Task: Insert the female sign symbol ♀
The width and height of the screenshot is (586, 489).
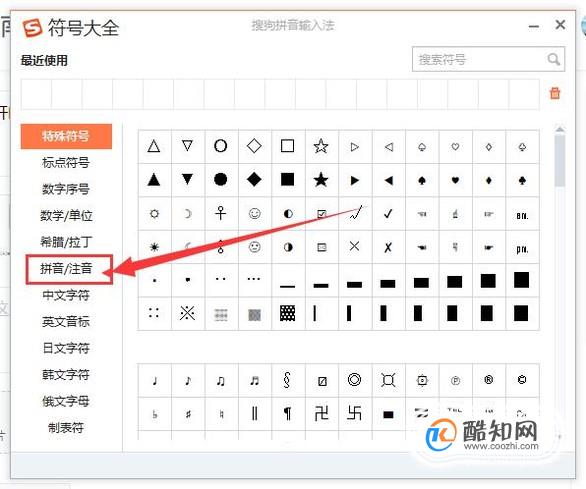Action: click(x=220, y=213)
